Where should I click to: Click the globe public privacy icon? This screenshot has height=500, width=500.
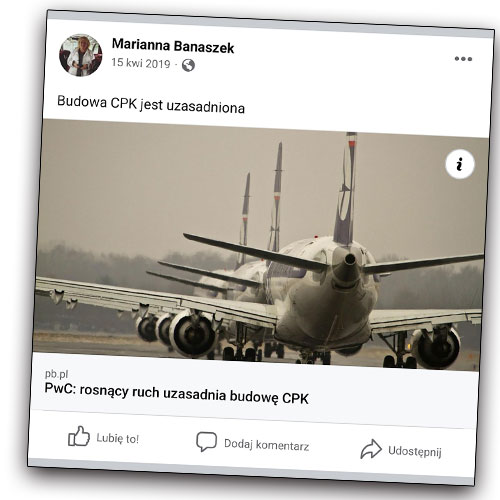(x=188, y=65)
